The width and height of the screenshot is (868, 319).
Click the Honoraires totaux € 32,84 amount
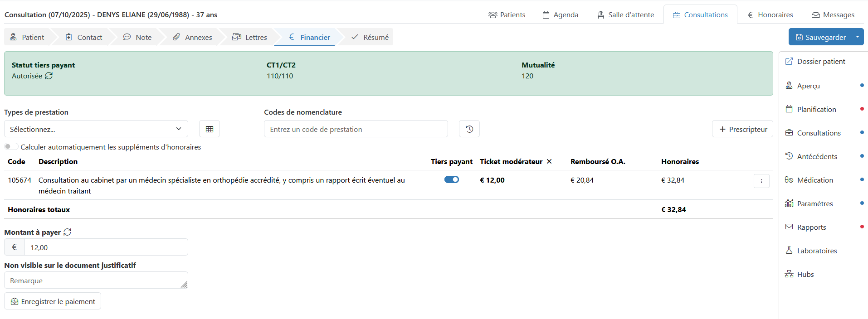click(x=673, y=209)
